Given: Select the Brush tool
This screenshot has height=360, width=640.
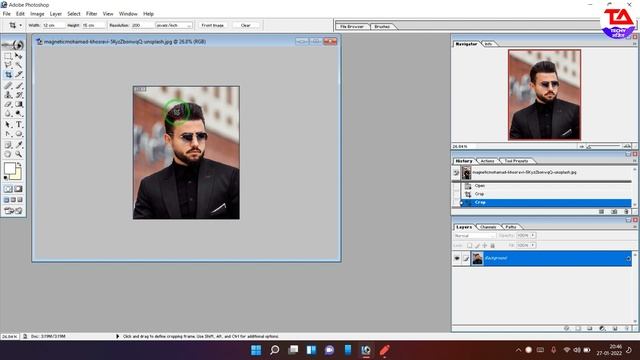Looking at the screenshot, I should 18,86.
